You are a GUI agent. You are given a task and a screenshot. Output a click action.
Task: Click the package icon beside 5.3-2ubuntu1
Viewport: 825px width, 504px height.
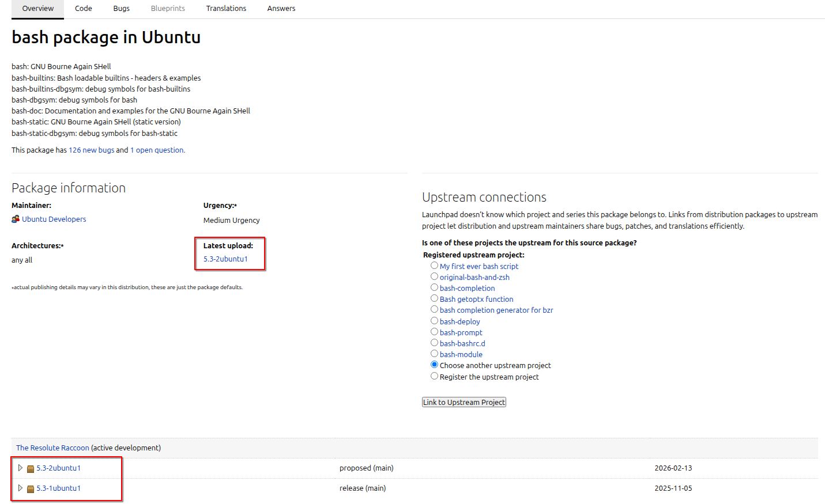pos(31,469)
